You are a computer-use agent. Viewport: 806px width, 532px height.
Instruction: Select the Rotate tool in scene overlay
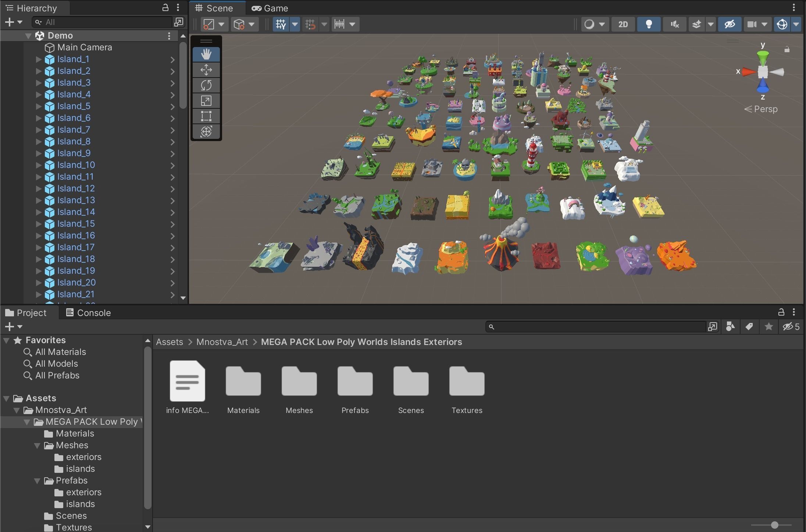206,85
